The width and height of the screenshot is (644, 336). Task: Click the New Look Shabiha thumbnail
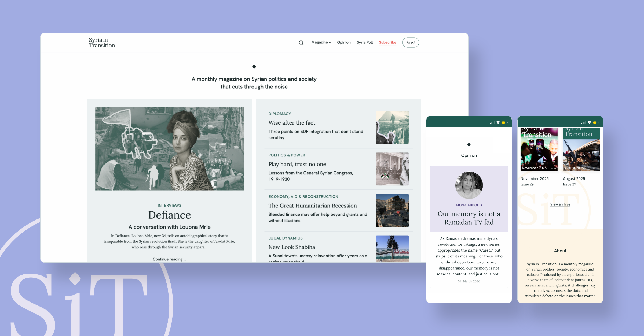[x=392, y=249]
